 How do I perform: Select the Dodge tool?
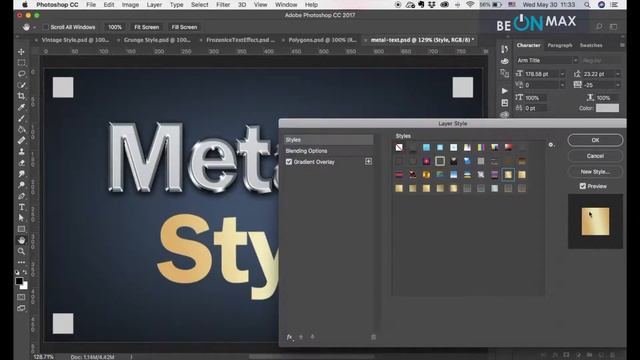21,185
